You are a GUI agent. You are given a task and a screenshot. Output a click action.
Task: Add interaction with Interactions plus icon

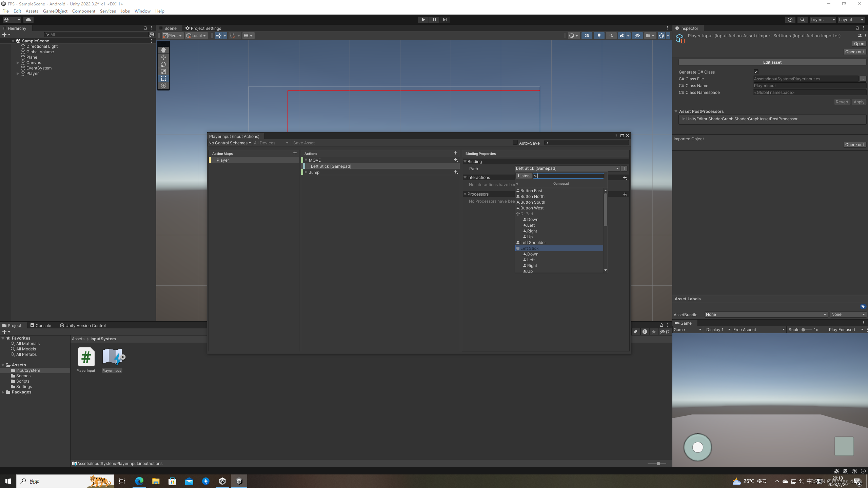coord(625,178)
